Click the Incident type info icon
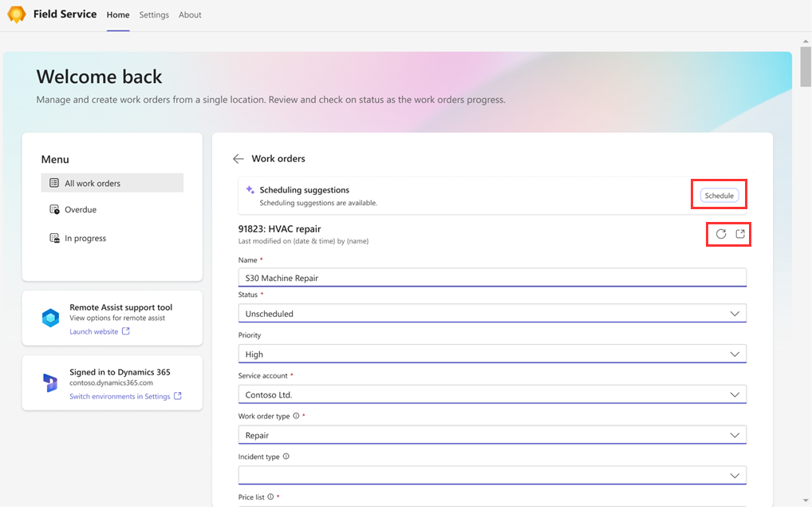 (286, 456)
